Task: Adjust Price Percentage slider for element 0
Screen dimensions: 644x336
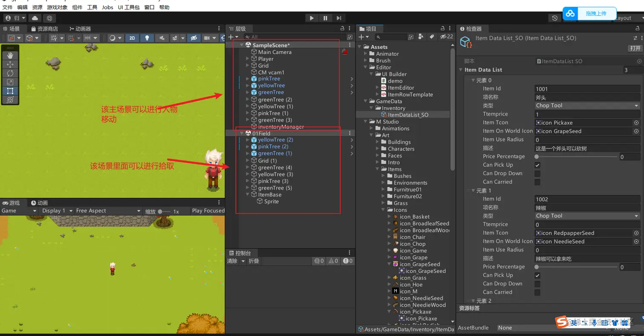Action: [x=576, y=156]
